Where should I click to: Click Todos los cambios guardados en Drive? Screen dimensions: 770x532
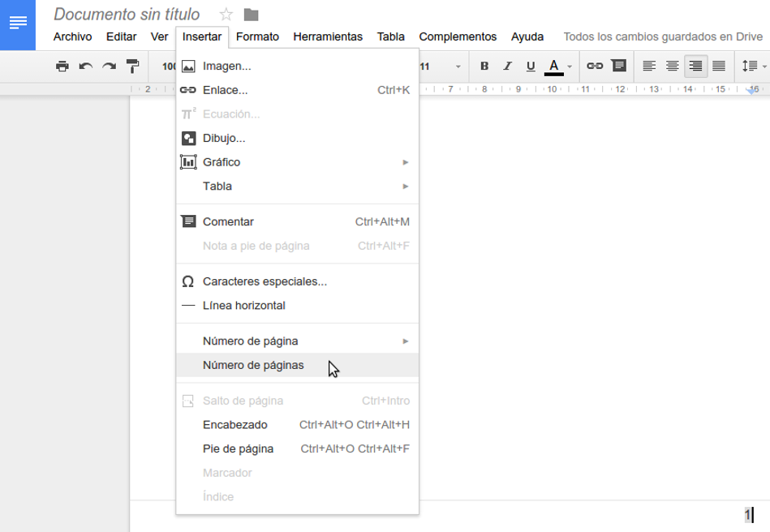click(662, 36)
